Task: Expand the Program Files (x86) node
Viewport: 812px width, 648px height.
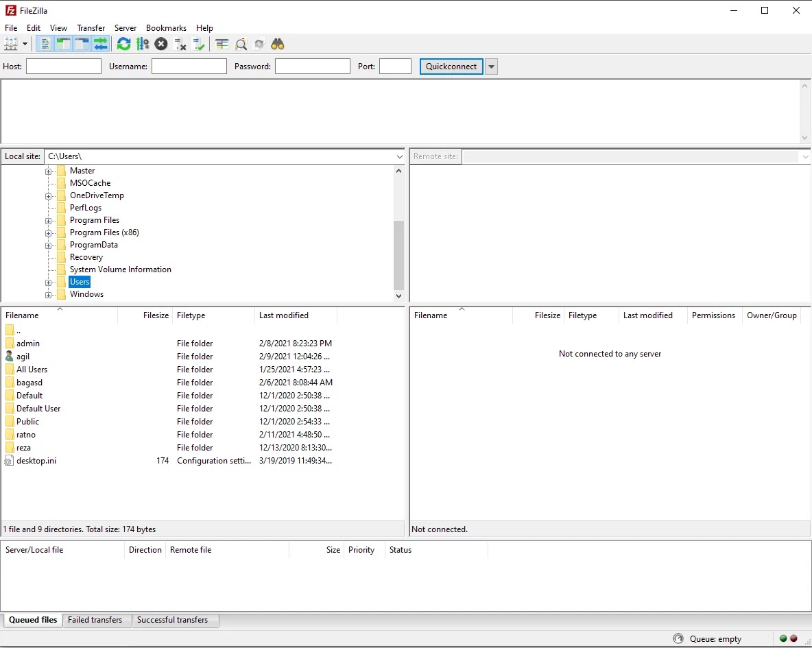Action: 48,234
